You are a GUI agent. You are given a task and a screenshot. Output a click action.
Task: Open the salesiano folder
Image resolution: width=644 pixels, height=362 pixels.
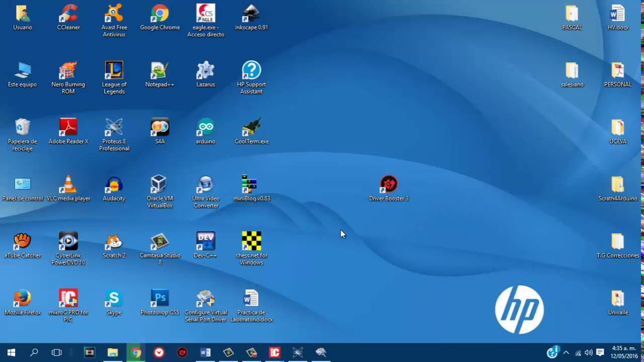(x=572, y=74)
